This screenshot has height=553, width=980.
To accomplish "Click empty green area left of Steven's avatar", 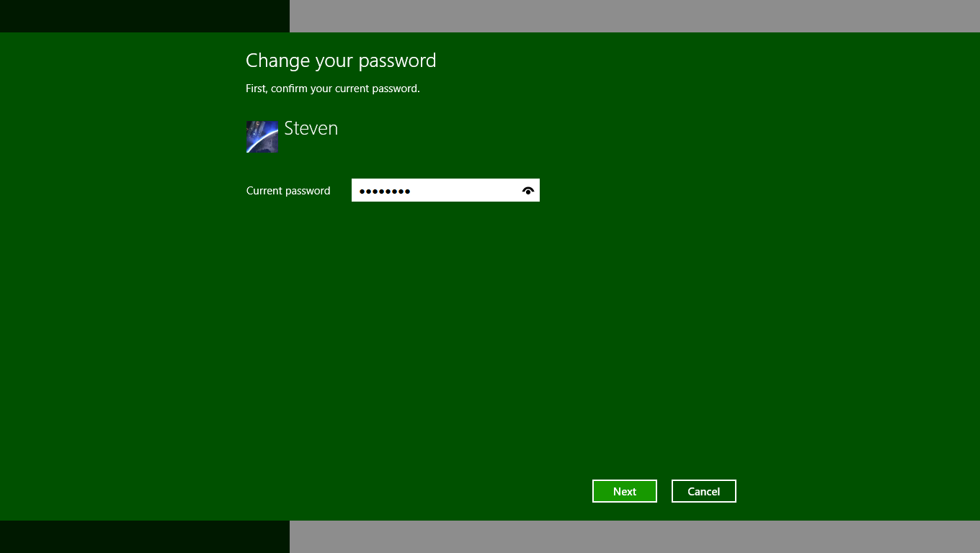I will 122,137.
